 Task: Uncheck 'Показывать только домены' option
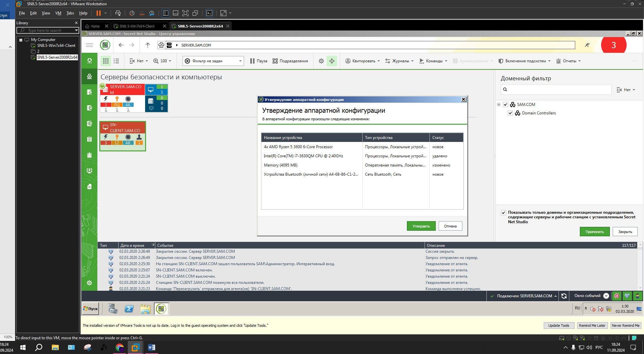[x=503, y=213]
